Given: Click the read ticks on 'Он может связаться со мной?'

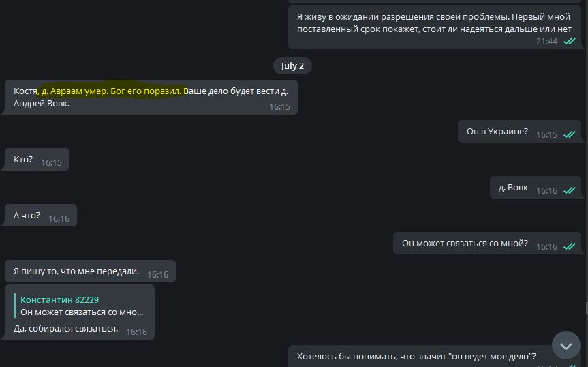Looking at the screenshot, I should tap(570, 246).
